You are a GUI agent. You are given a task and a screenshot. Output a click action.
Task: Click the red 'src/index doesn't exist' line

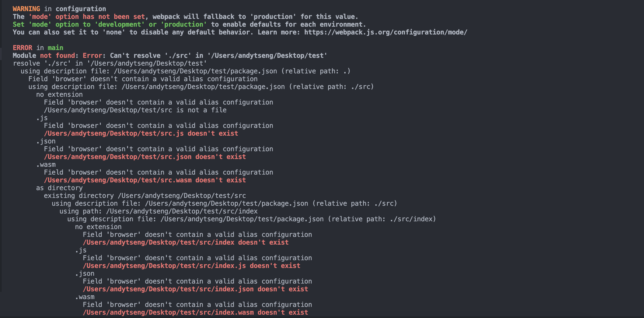186,242
